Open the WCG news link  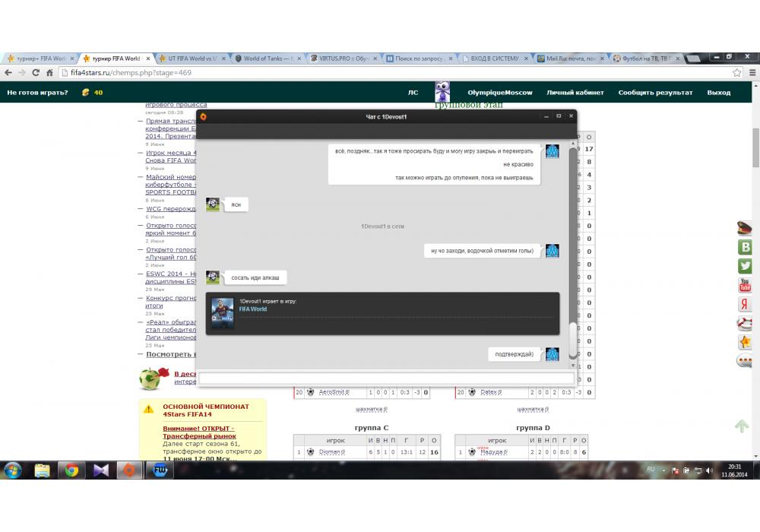171,209
